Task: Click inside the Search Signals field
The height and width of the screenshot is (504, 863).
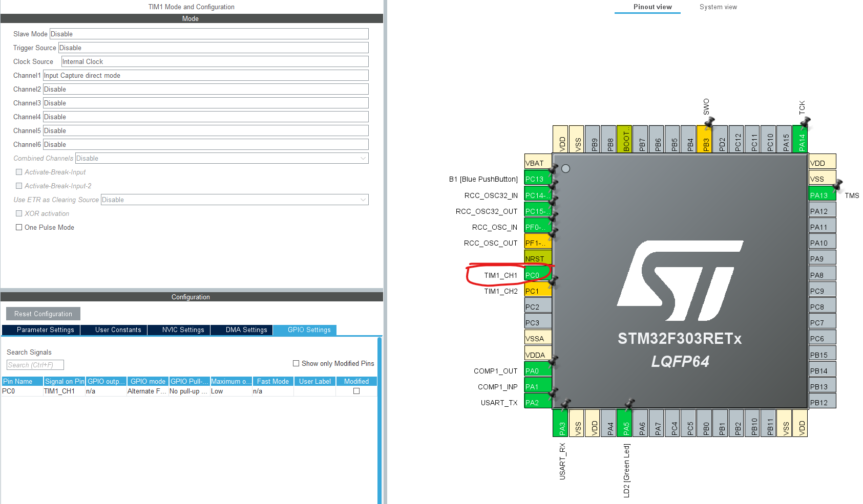Action: pos(34,365)
